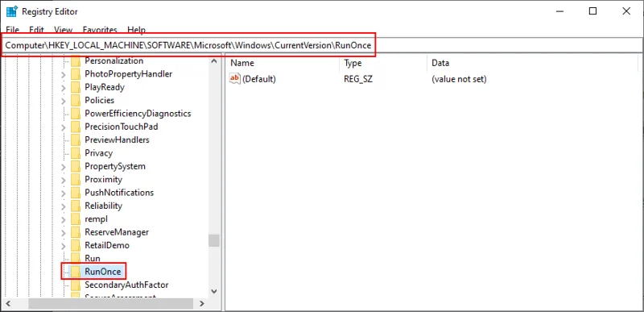Select the PropertySystem folder icon
Image resolution: width=644 pixels, height=312 pixels.
coord(76,166)
